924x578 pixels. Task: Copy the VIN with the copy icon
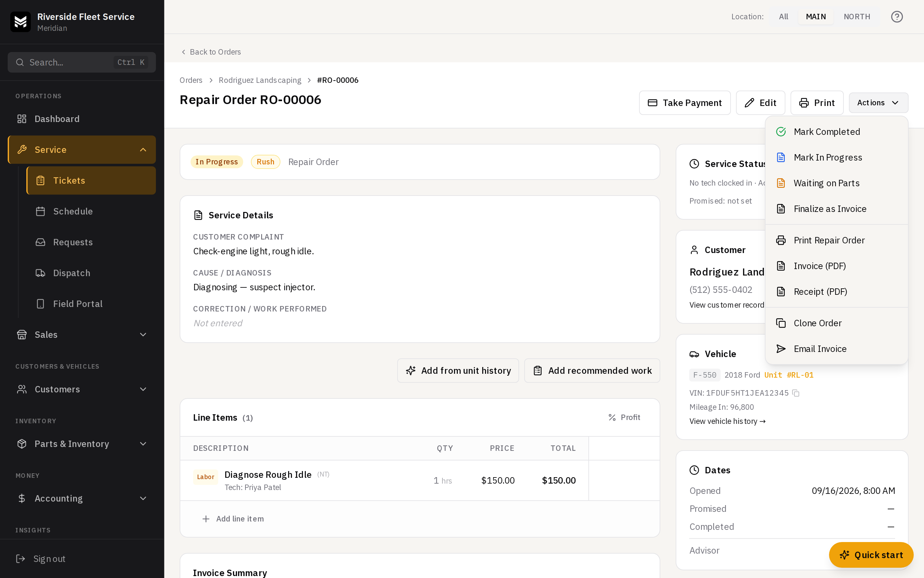tap(796, 393)
